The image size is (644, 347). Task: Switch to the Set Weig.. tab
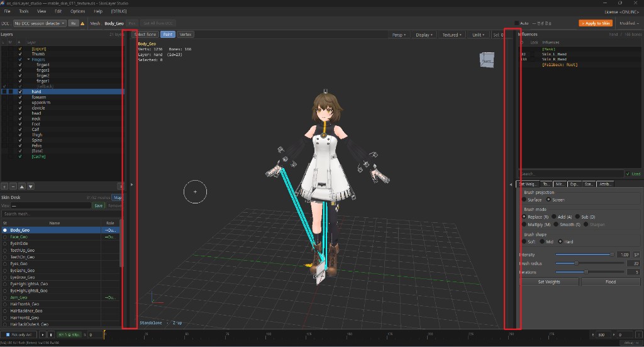point(527,184)
